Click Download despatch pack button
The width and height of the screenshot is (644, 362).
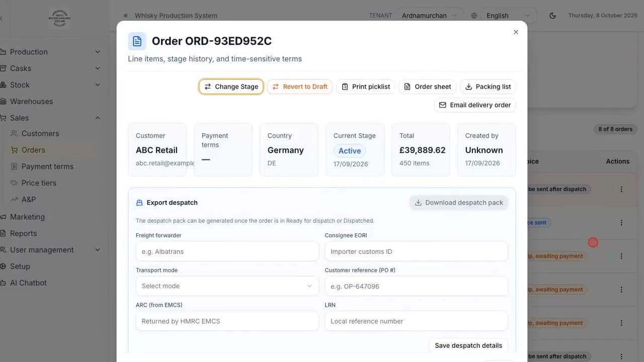pyautogui.click(x=459, y=203)
